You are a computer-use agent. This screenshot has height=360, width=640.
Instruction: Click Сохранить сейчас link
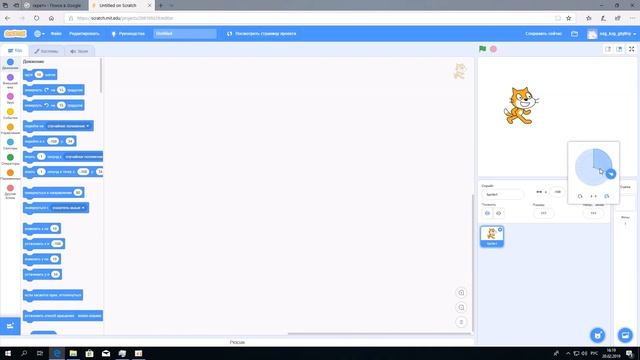click(x=543, y=33)
